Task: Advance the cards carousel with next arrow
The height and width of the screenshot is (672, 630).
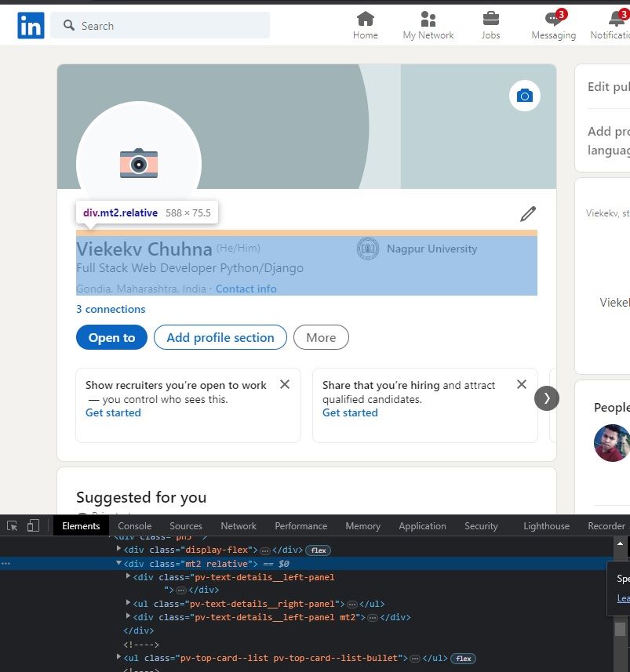Action: [546, 398]
